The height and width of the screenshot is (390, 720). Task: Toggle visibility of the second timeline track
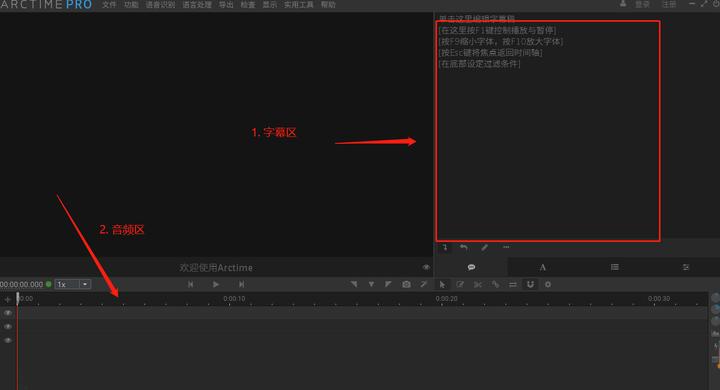coord(8,327)
